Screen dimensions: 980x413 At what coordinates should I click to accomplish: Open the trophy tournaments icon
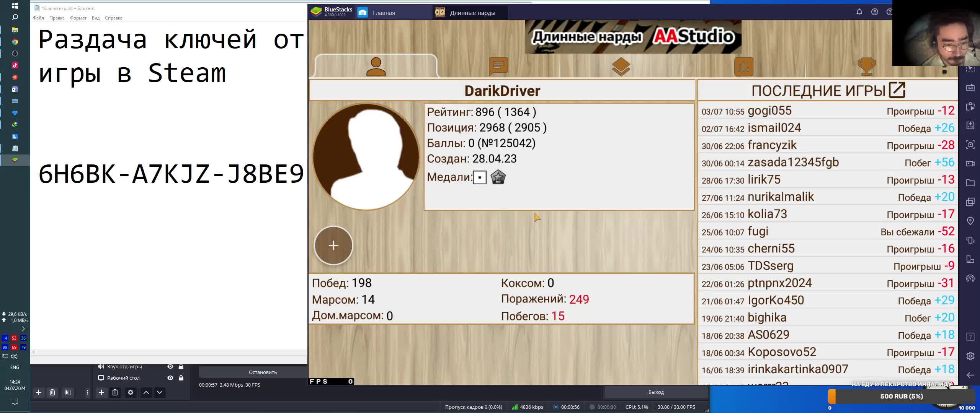866,67
